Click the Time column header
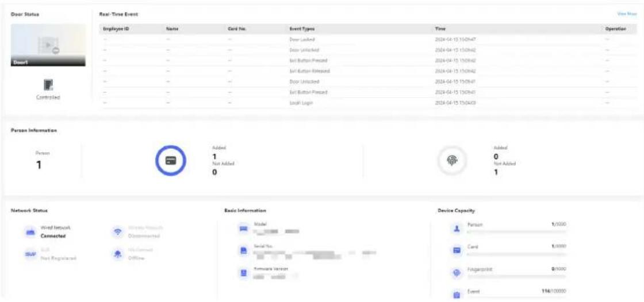 pyautogui.click(x=440, y=29)
